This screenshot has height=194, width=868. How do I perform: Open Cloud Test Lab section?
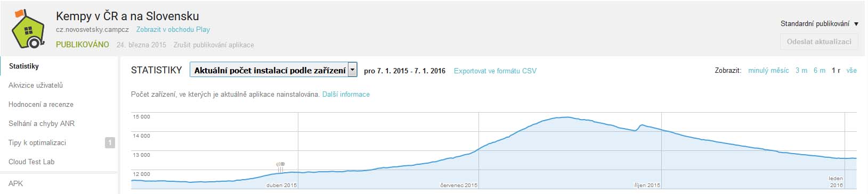coord(31,162)
